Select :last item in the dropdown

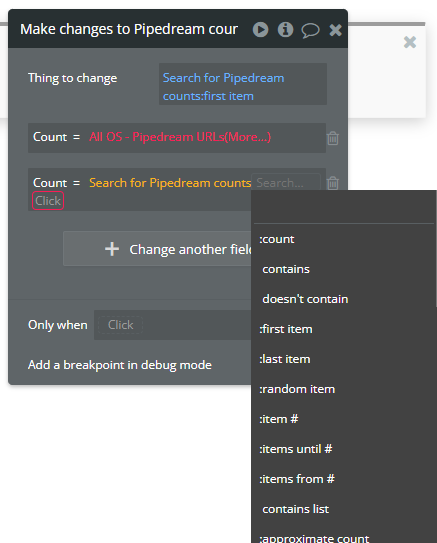(285, 359)
